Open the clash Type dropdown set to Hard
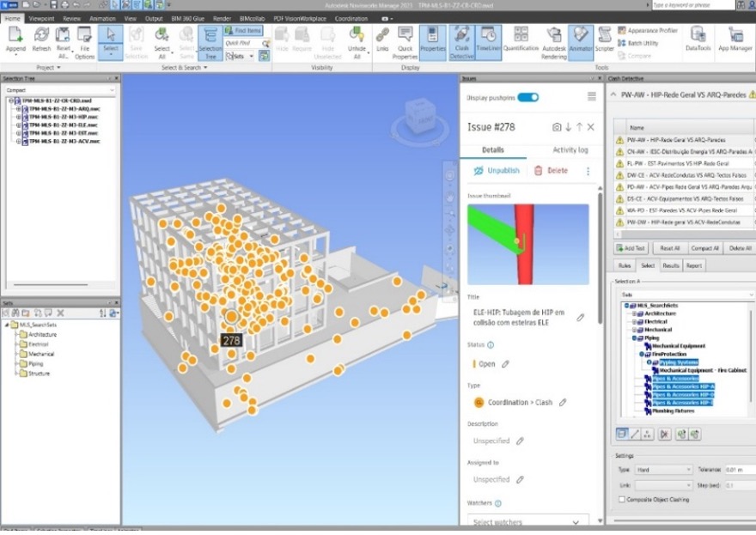 coord(662,470)
